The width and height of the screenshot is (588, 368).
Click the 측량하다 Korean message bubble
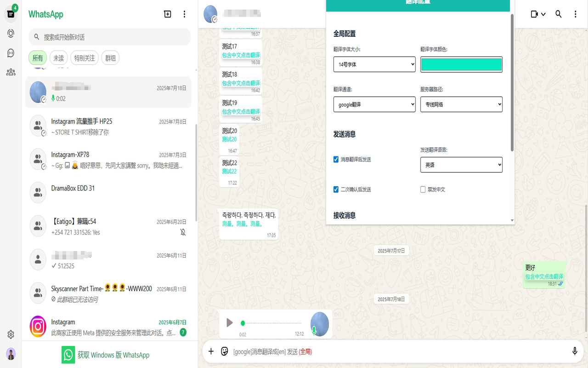249,224
